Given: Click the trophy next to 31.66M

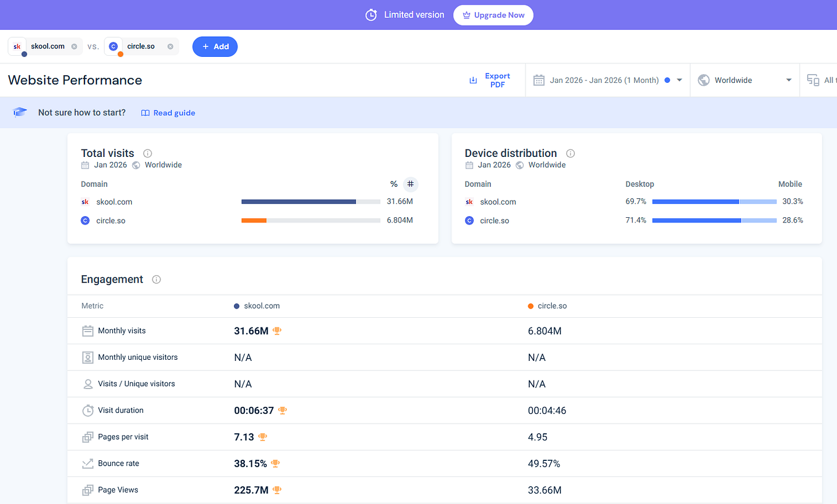Looking at the screenshot, I should pos(277,331).
